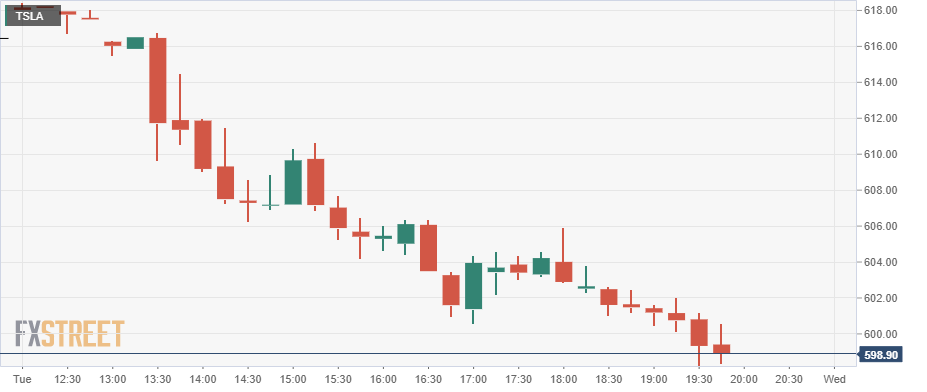Click the 15:00 time axis label
Viewport: 927px width, 392px height.
click(x=293, y=378)
